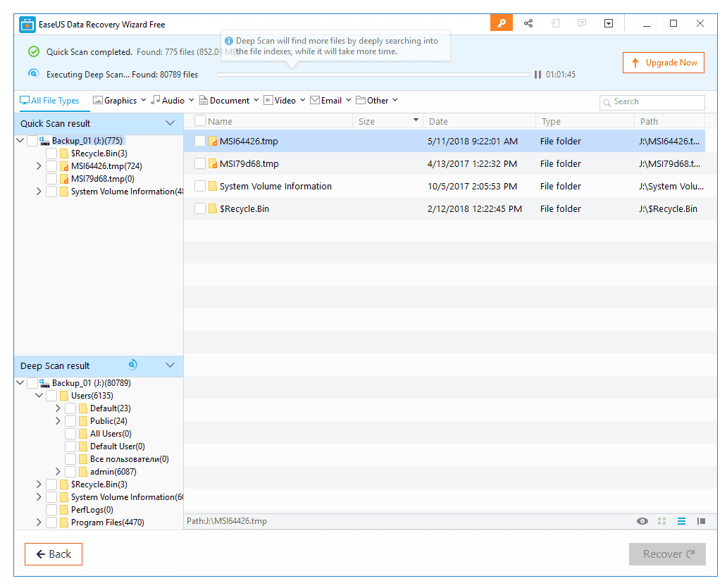Select All Users(0) tree item
This screenshot has height=588, width=727.
tap(111, 434)
